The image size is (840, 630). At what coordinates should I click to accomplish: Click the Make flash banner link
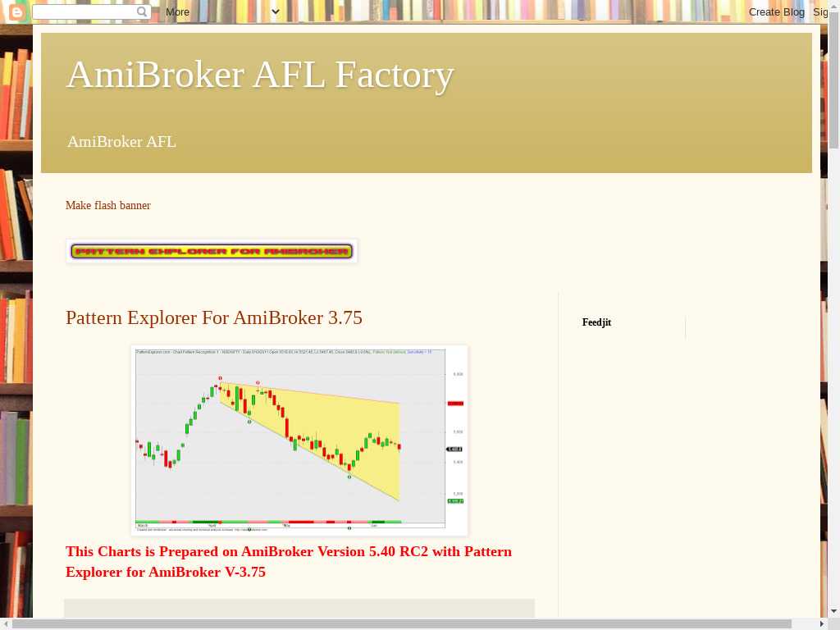107,205
